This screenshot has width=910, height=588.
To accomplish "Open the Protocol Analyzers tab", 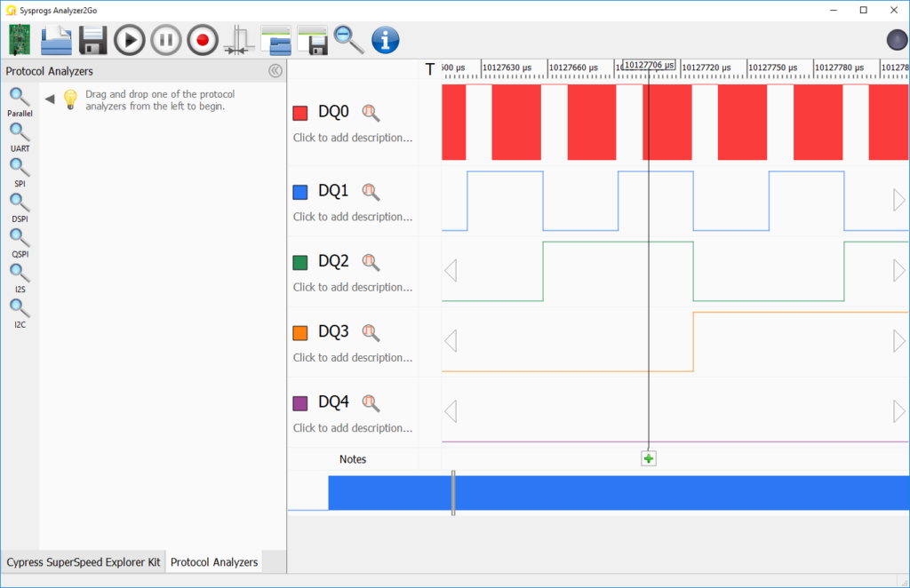I will click(x=213, y=561).
